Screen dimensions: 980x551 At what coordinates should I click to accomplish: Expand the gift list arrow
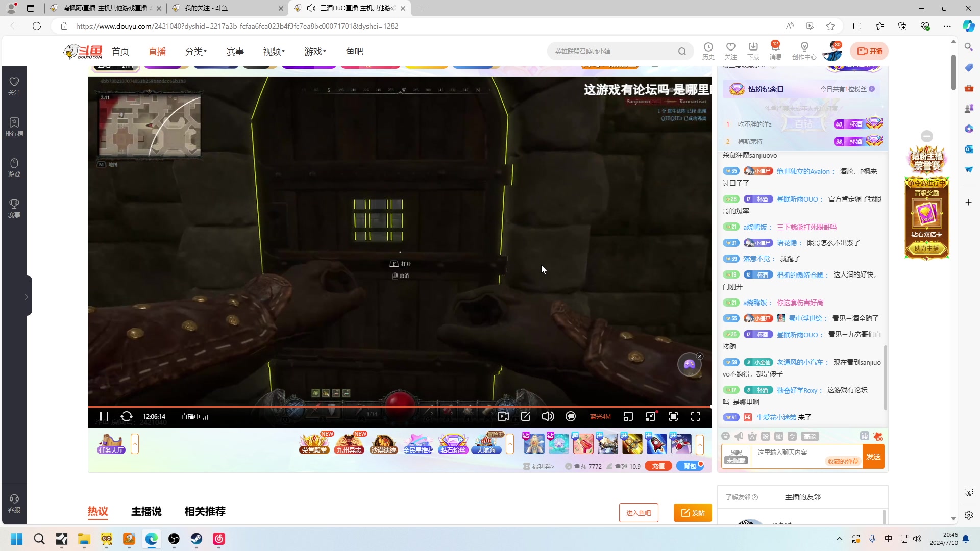(x=699, y=444)
